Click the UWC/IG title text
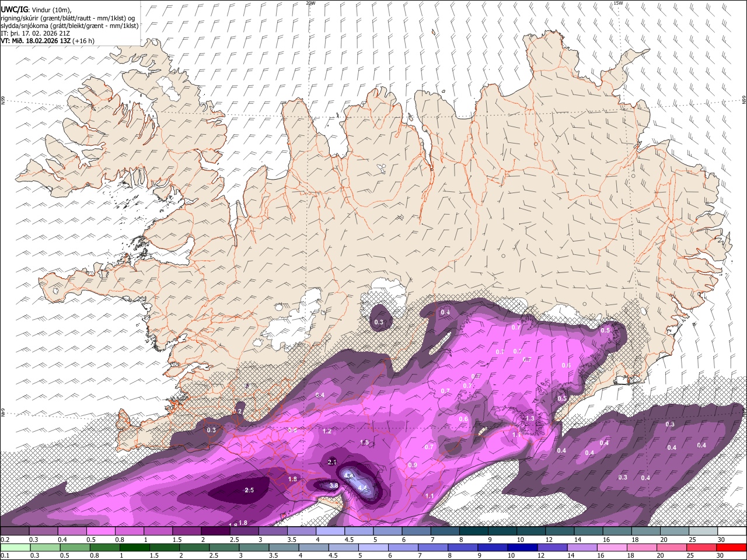Viewport: 747px width, 560px height. pos(14,10)
